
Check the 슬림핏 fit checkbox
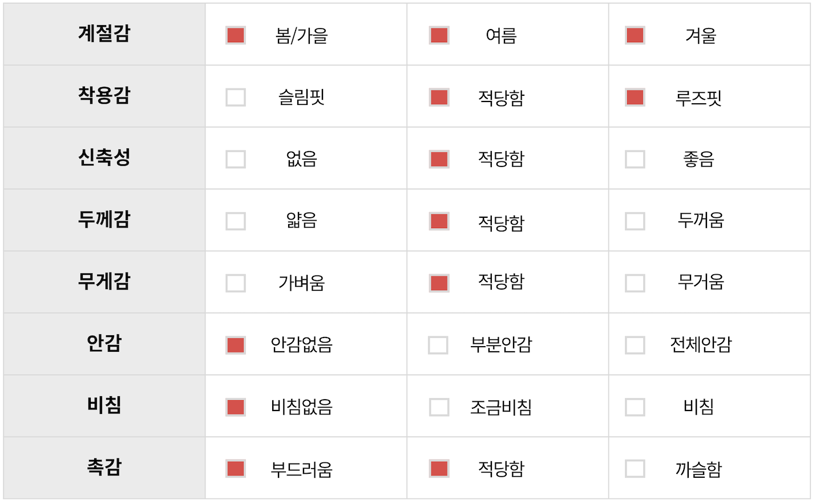point(236,97)
